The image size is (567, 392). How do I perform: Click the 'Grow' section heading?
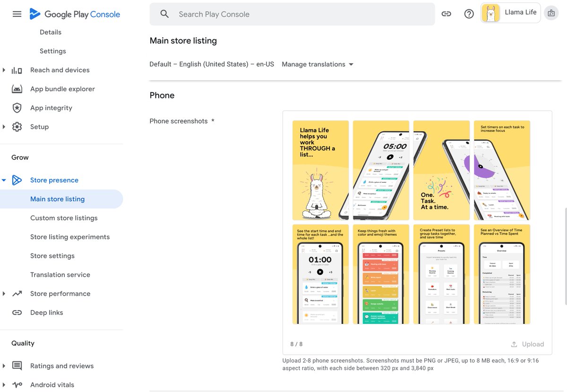pos(20,157)
